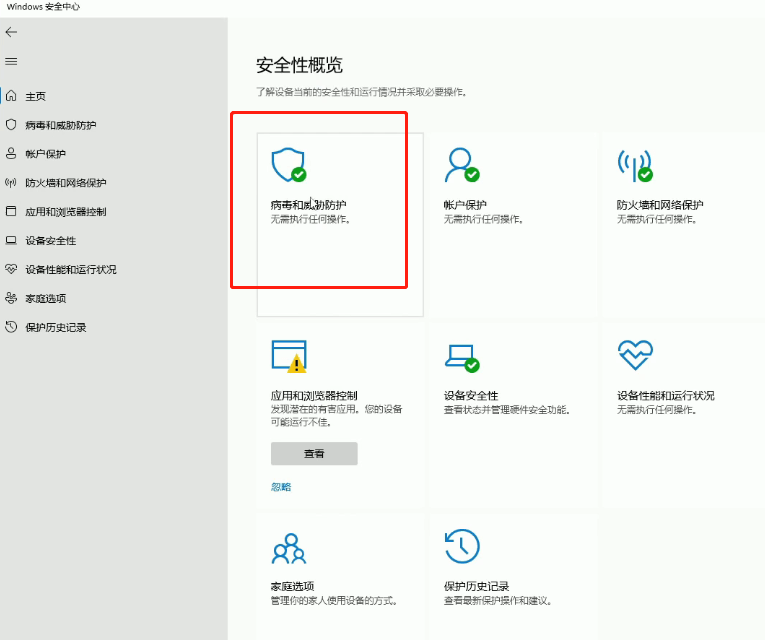
Task: Open the protection history clock tile icon
Action: [x=462, y=546]
